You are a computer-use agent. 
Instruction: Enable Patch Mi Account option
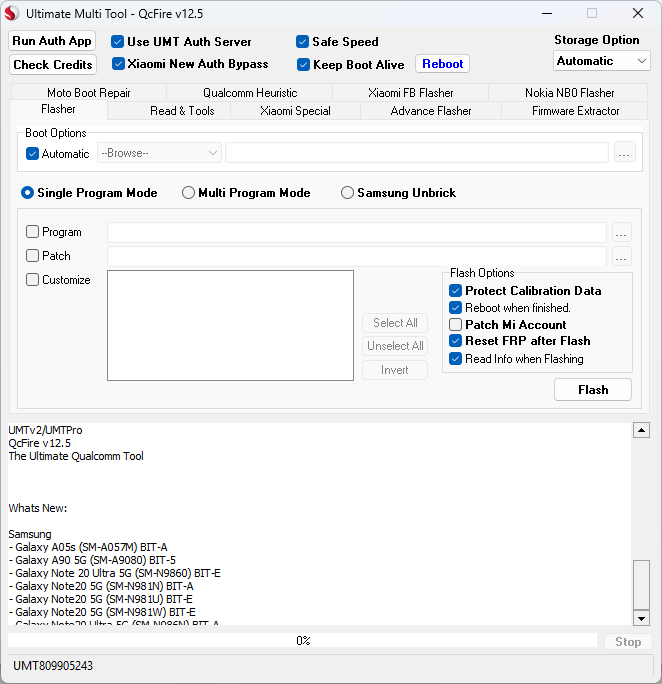point(456,325)
